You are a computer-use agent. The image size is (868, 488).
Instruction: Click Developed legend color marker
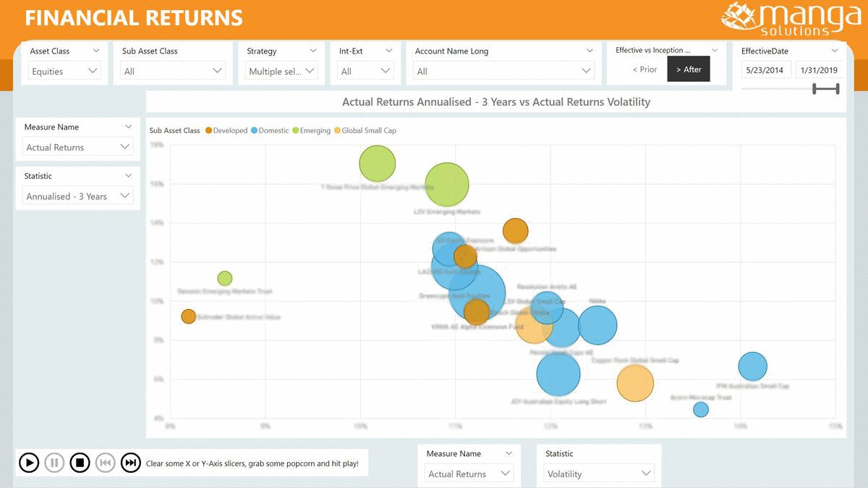click(208, 130)
